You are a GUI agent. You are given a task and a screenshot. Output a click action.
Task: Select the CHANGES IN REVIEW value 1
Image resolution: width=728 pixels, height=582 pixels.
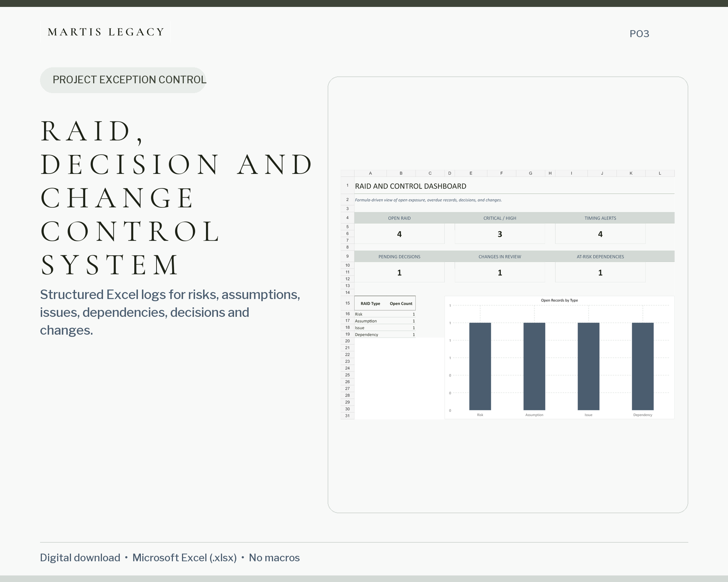(500, 273)
